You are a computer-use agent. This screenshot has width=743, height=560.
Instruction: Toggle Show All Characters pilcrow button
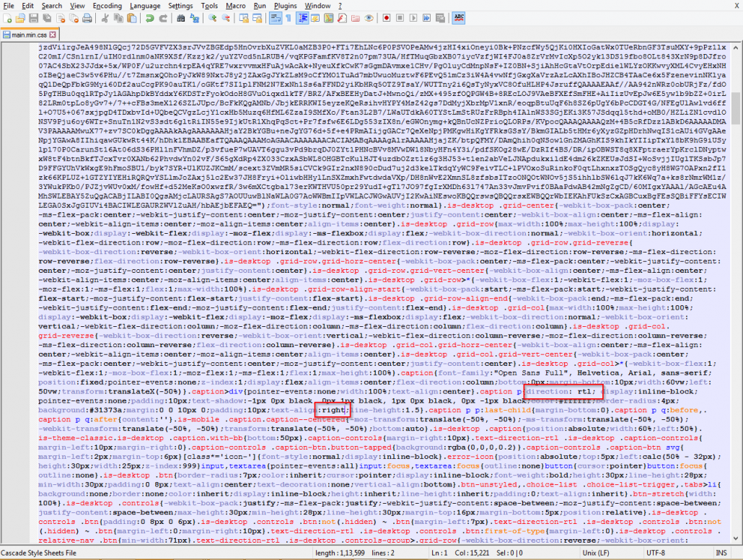click(288, 17)
